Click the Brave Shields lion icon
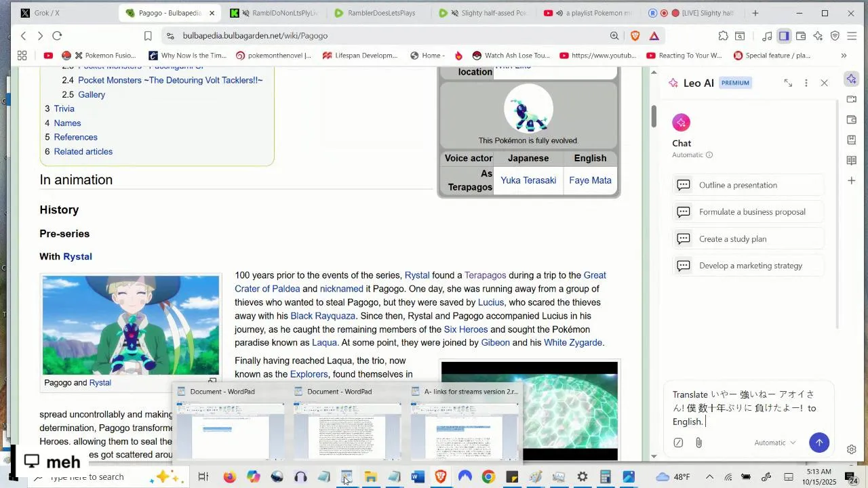Image resolution: width=868 pixels, height=488 pixels. [635, 36]
